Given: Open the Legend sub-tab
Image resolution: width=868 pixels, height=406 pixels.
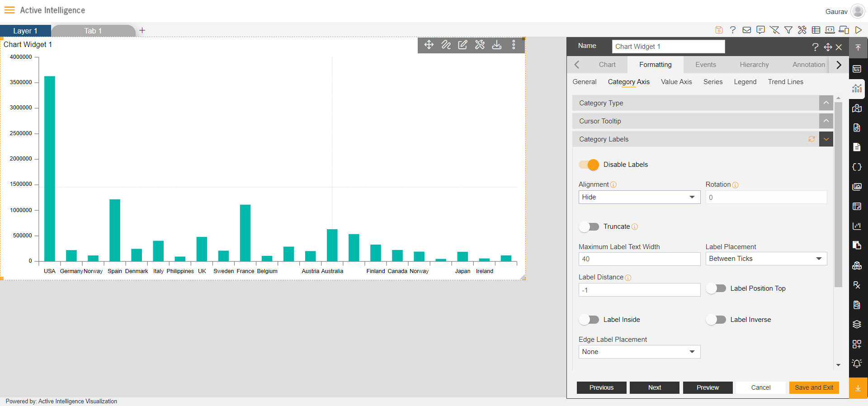Looking at the screenshot, I should pos(745,82).
